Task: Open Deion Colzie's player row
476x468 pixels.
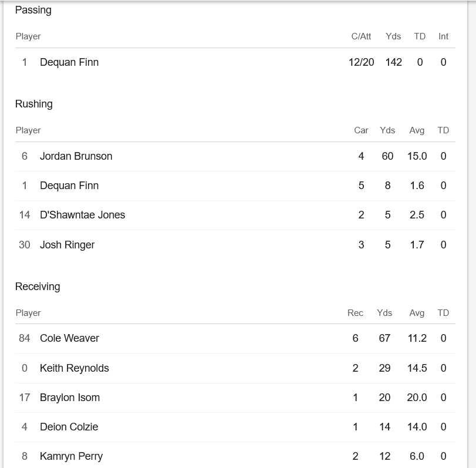Action: coord(69,427)
